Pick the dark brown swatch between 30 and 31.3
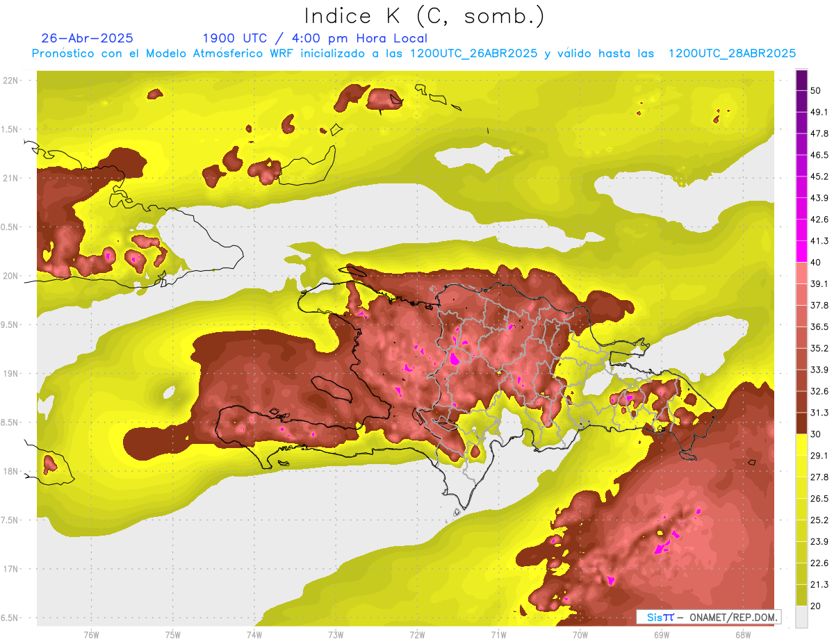This screenshot has height=644, width=834. 801,423
